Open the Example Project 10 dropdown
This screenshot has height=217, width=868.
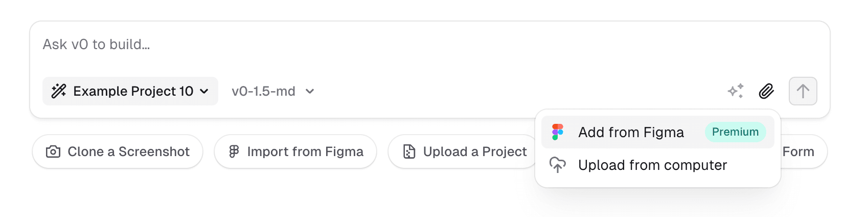(x=130, y=91)
